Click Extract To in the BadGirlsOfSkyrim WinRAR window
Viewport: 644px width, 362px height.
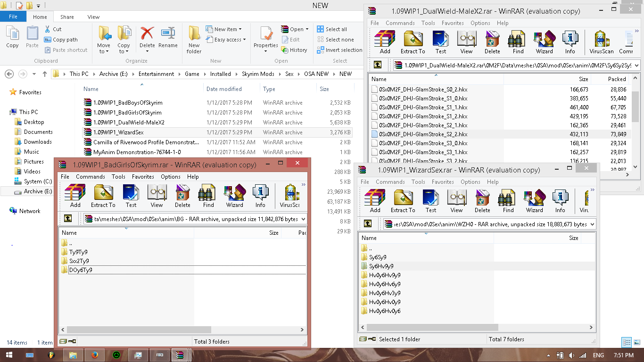[x=103, y=196]
